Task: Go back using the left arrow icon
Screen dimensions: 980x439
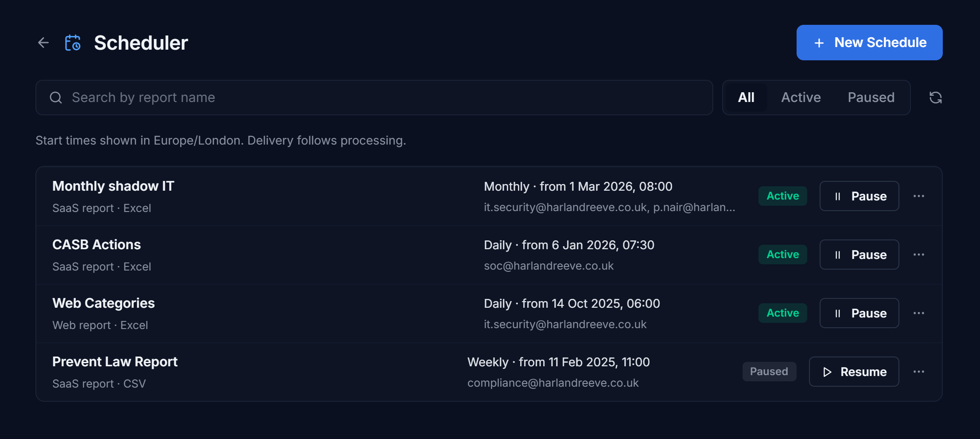Action: pyautogui.click(x=43, y=43)
